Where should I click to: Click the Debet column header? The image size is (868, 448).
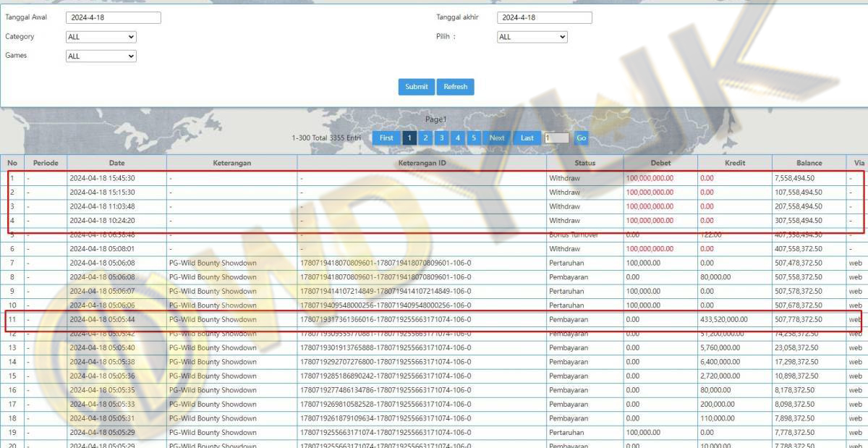coord(660,163)
